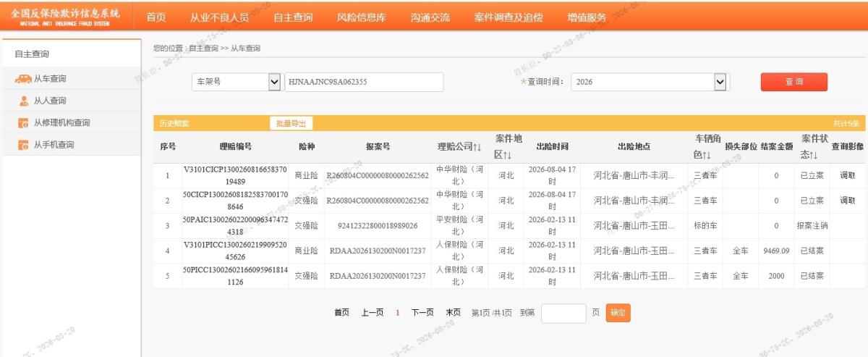Click the red 查询 button
Screen dimensions: 868x357
[x=794, y=82]
